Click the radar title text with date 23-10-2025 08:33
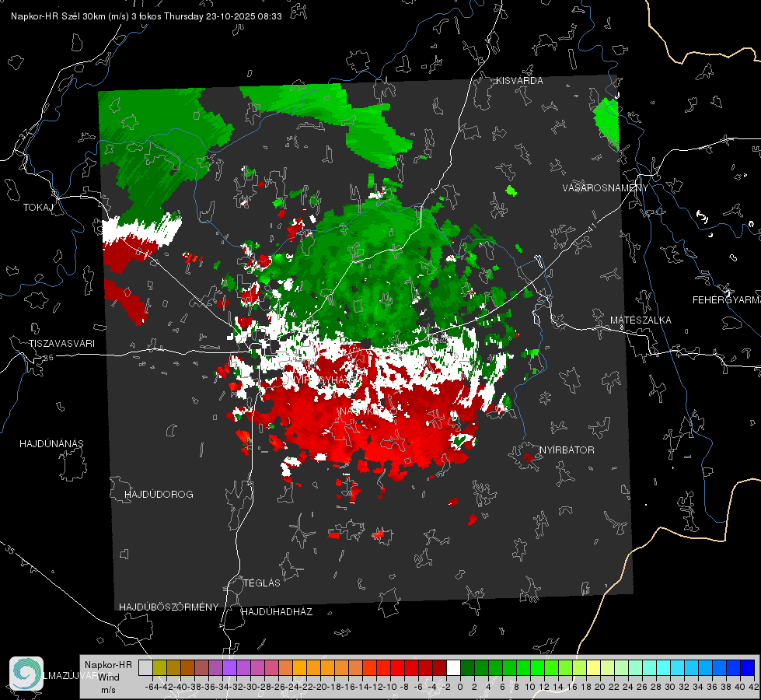The width and height of the screenshot is (761, 700). (x=146, y=16)
